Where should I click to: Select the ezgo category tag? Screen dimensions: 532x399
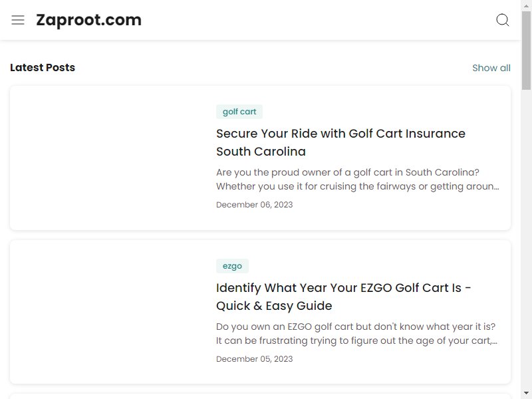pyautogui.click(x=232, y=266)
